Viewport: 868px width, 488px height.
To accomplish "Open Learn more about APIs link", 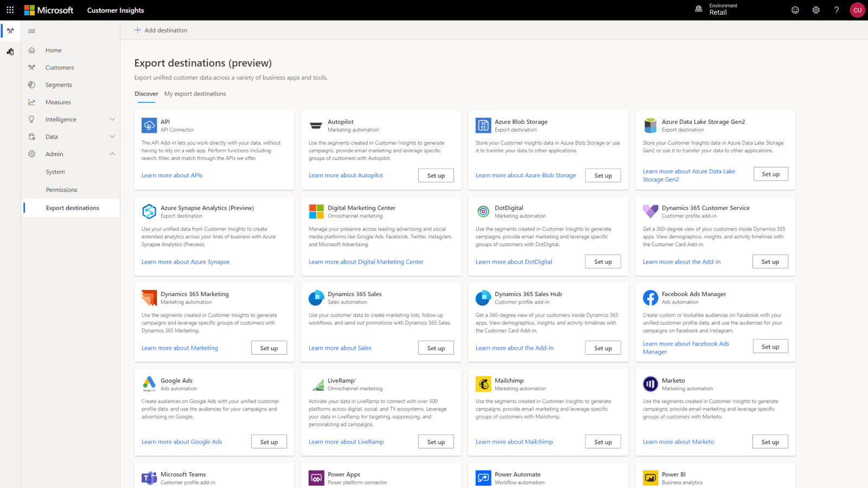I will pos(172,175).
